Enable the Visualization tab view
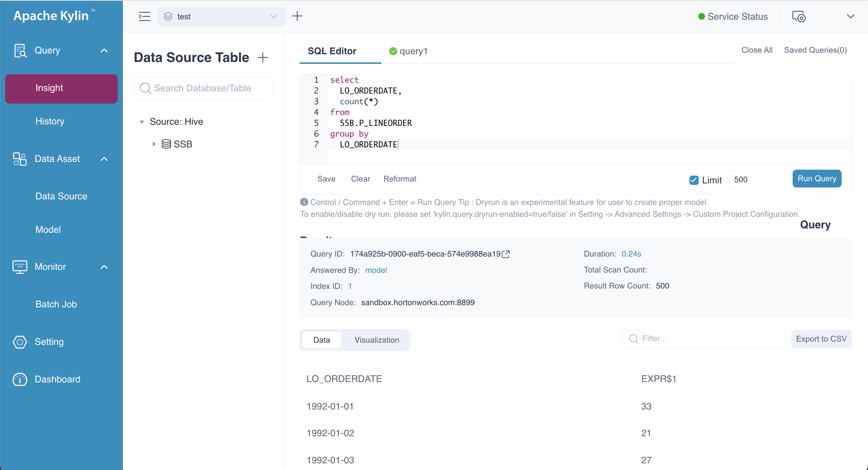Viewport: 868px width, 470px height. pos(377,340)
